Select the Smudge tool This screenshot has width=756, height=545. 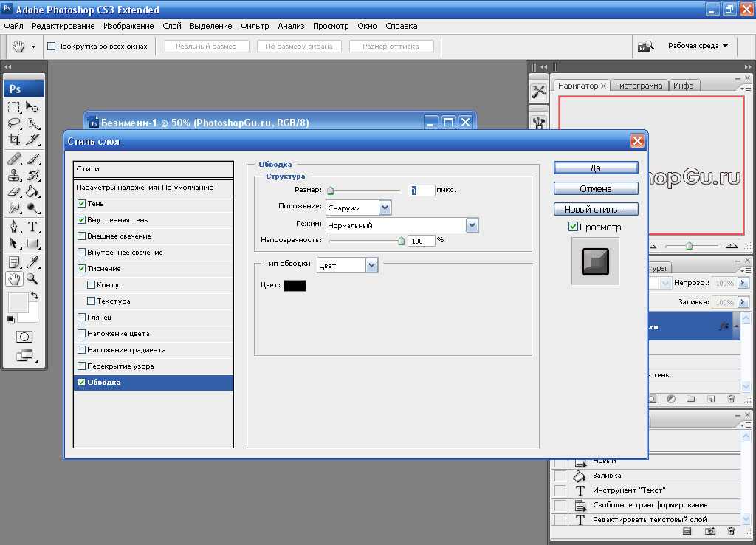14,208
